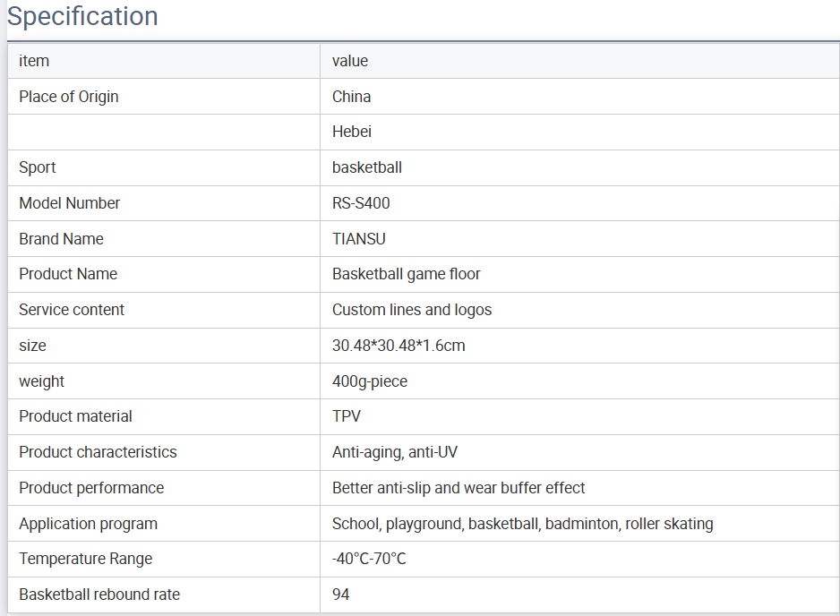Select the '30.48*30.48*1.6cm' value
840x616 pixels.
point(399,346)
